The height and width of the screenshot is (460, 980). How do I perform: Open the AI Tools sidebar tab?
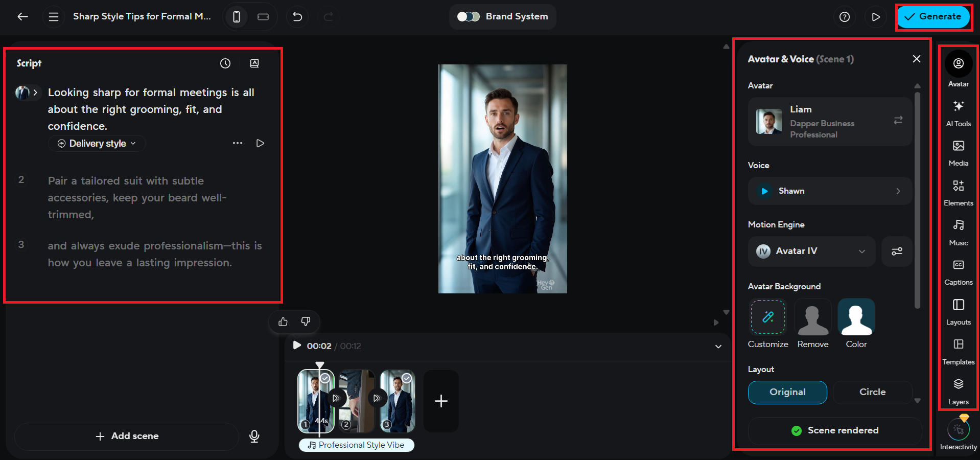tap(959, 113)
